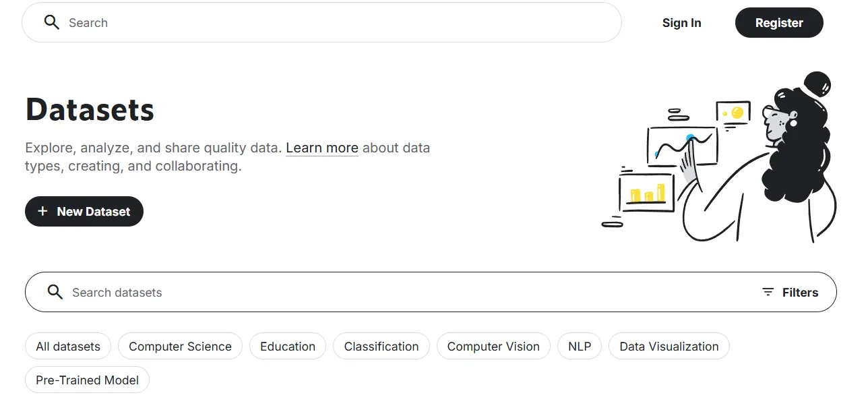Click the plus icon on New Dataset
This screenshot has height=414, width=868.
[42, 211]
